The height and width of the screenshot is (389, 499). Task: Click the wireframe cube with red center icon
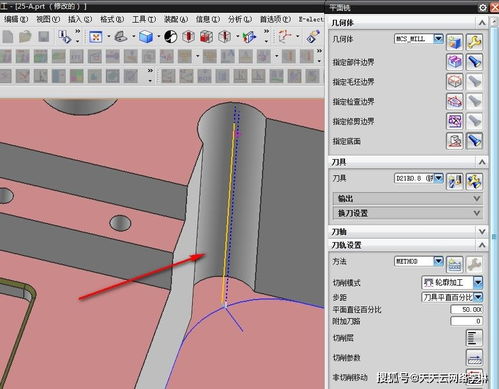click(x=188, y=36)
